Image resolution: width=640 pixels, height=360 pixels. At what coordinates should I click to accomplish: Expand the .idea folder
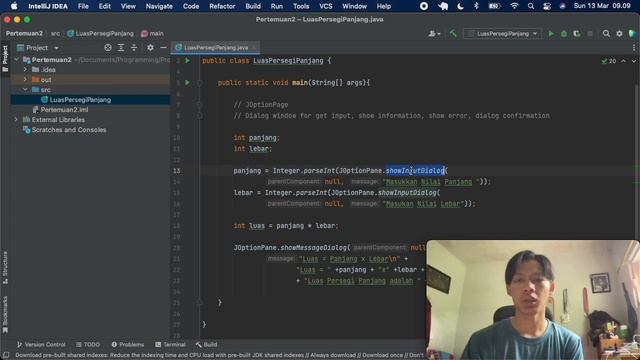(x=25, y=70)
